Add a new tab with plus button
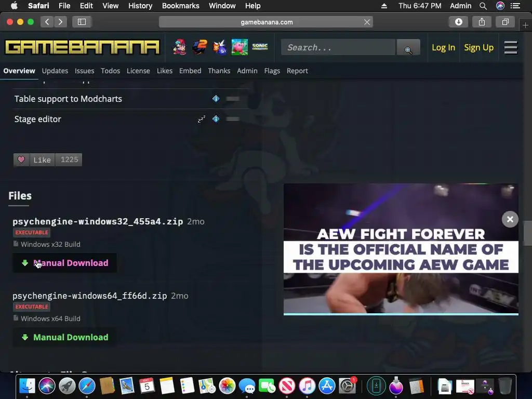This screenshot has height=399, width=532. coord(525,25)
